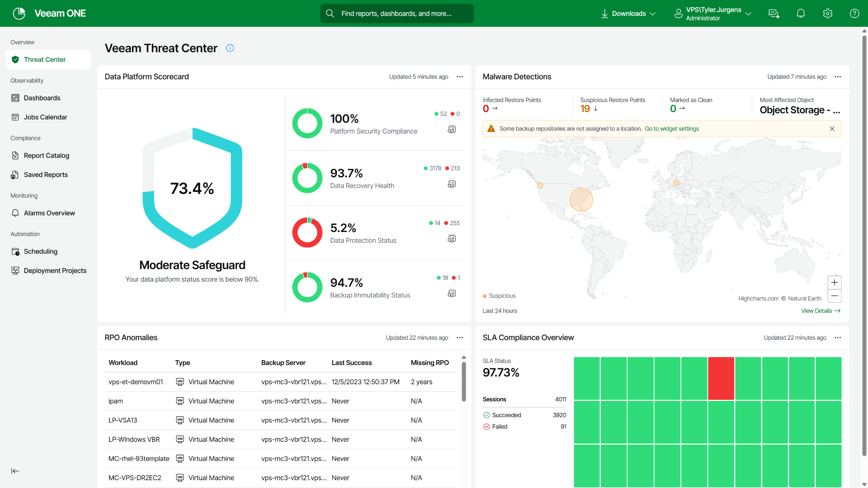
Task: Open details icon for Platform Security Compliance
Action: point(452,130)
